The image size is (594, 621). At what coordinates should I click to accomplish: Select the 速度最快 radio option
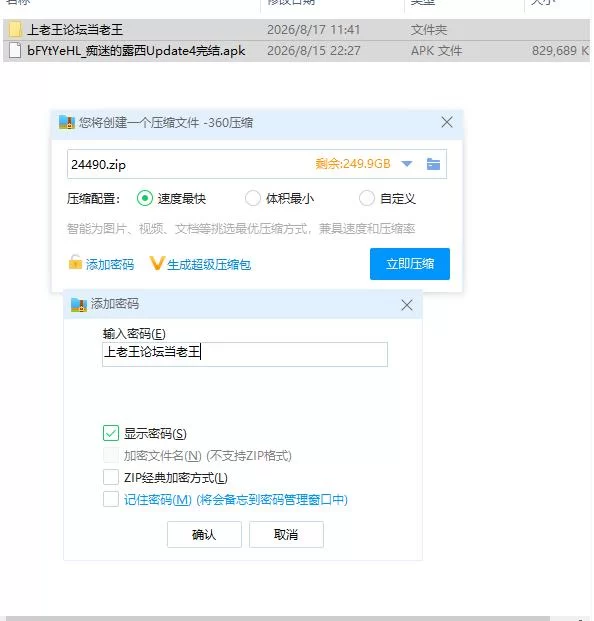145,198
